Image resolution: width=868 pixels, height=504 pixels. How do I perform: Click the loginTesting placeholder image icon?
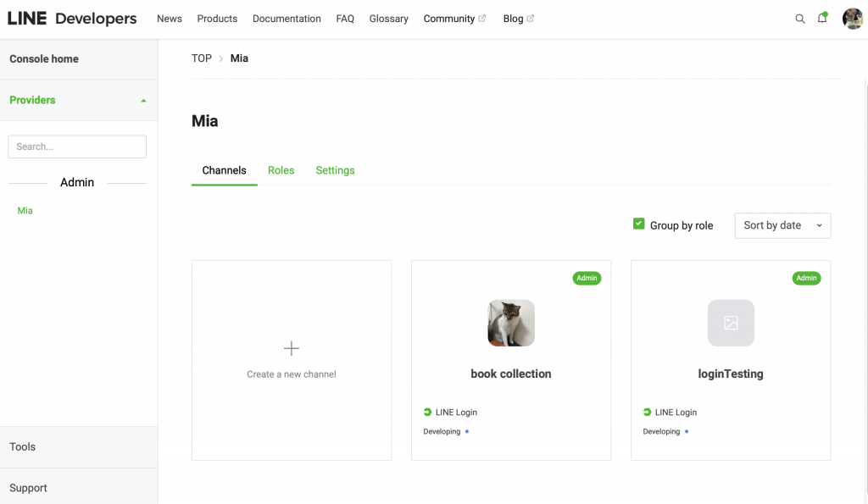coord(731,323)
